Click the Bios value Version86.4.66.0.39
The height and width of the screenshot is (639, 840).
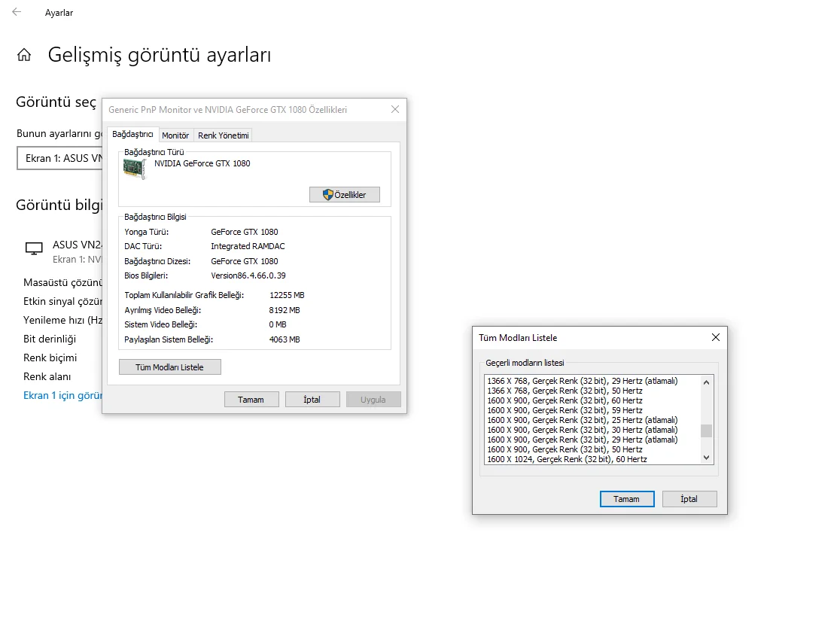pyautogui.click(x=248, y=276)
